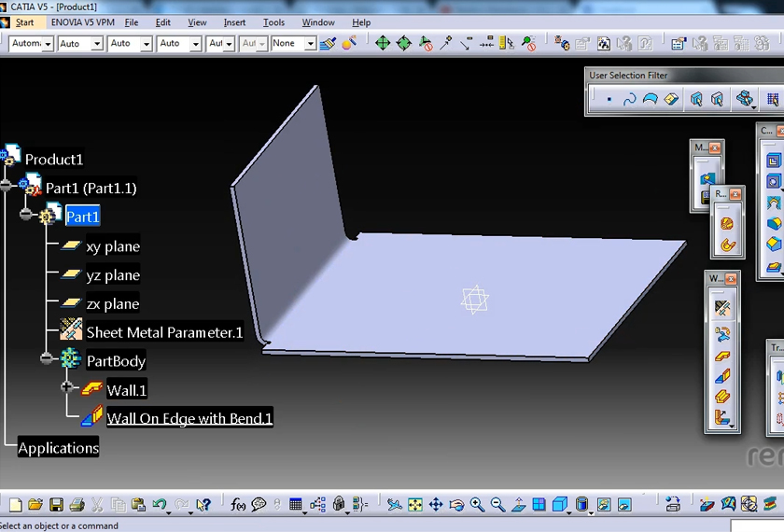Open the Tools menu
The width and height of the screenshot is (784, 532).
tap(273, 22)
